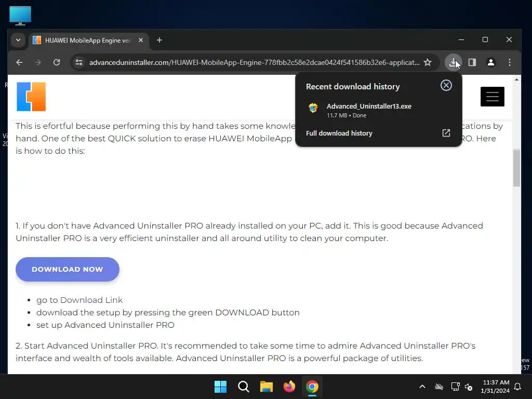This screenshot has width=532, height=399.
Task: Click the address bar URL
Action: point(254,62)
